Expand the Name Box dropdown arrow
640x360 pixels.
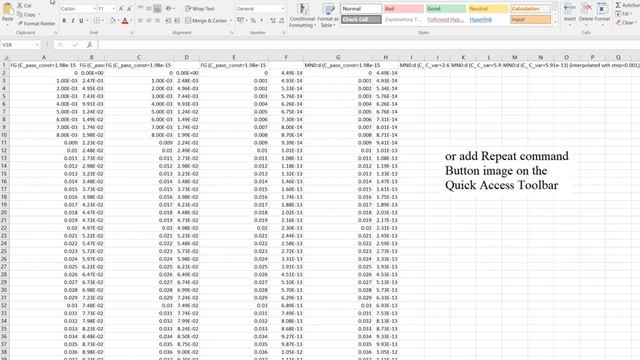point(37,44)
